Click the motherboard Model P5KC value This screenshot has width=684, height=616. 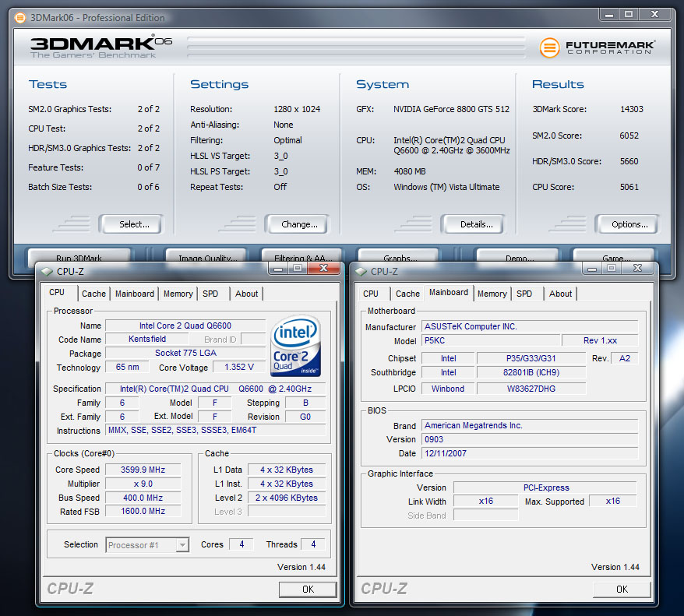click(490, 340)
